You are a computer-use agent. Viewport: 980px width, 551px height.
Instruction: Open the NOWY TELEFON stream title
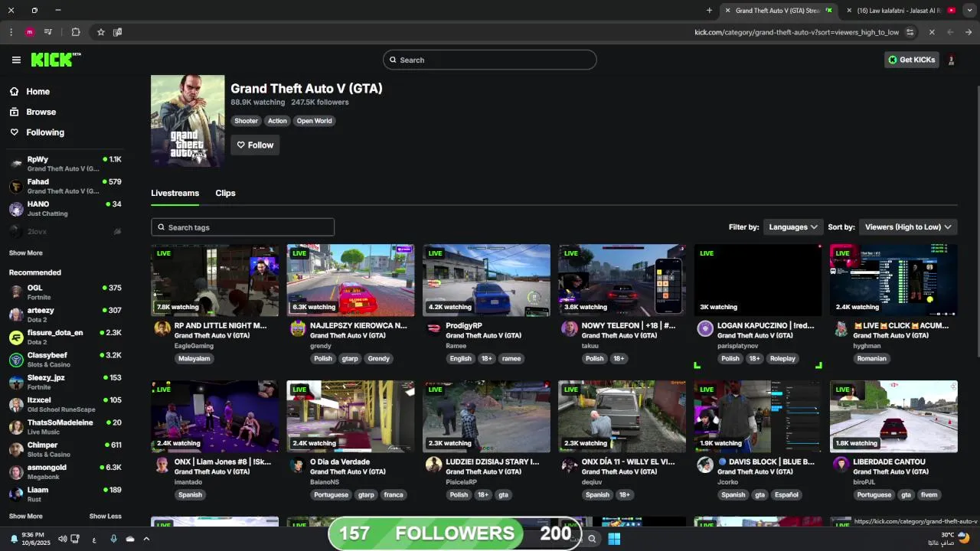pos(628,325)
